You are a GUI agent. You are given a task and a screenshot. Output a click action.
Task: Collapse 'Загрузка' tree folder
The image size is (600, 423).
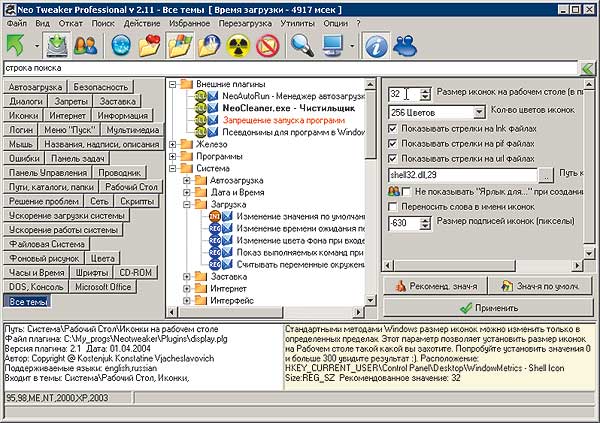187,205
